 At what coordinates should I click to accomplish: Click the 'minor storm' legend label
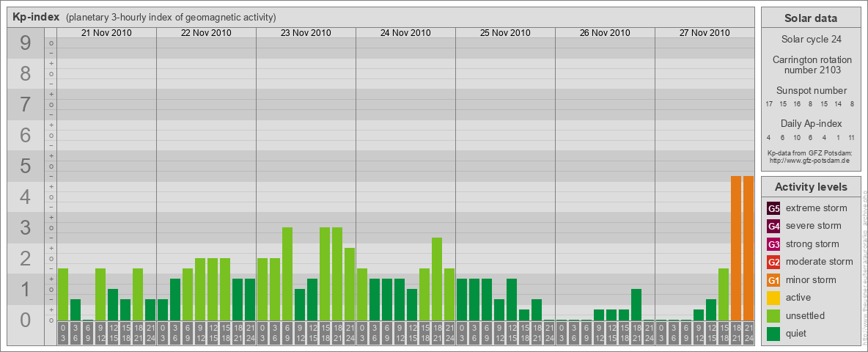point(811,280)
